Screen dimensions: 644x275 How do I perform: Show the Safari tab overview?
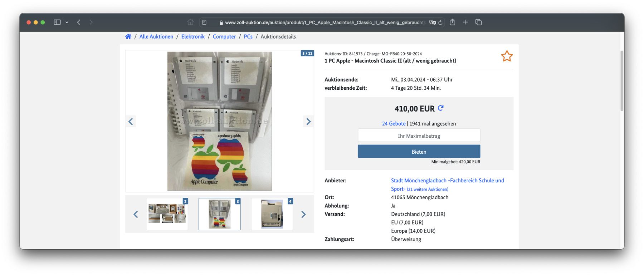(478, 22)
